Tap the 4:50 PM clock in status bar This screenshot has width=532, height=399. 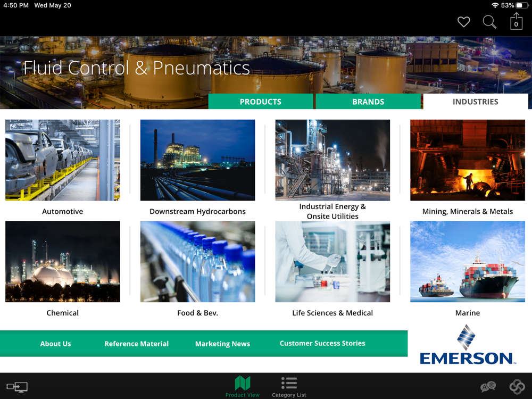(15, 5)
